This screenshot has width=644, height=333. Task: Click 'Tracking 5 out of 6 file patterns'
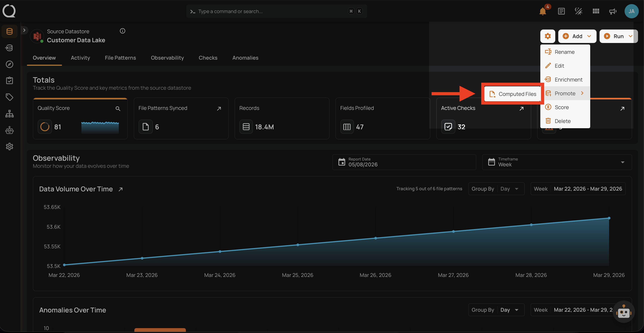[429, 189]
